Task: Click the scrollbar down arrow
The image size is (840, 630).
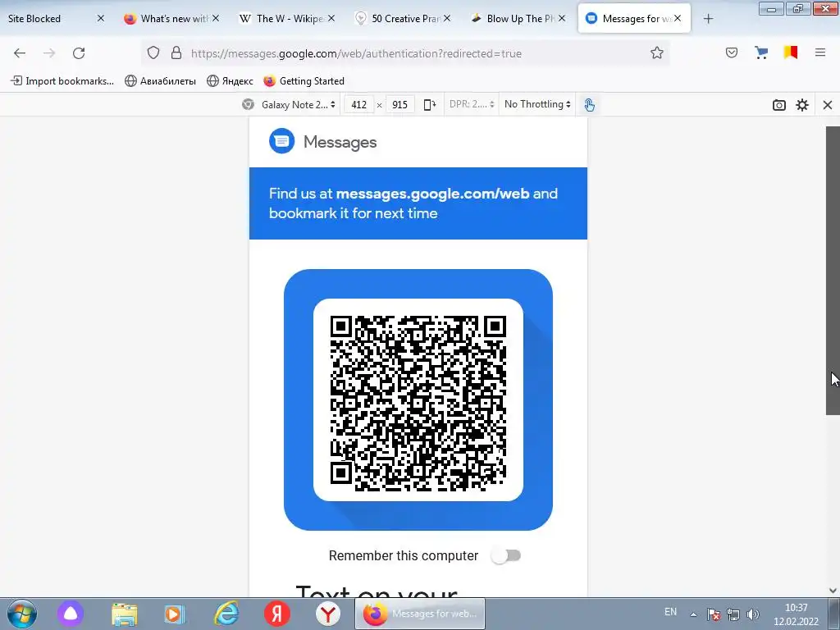Action: [833, 591]
